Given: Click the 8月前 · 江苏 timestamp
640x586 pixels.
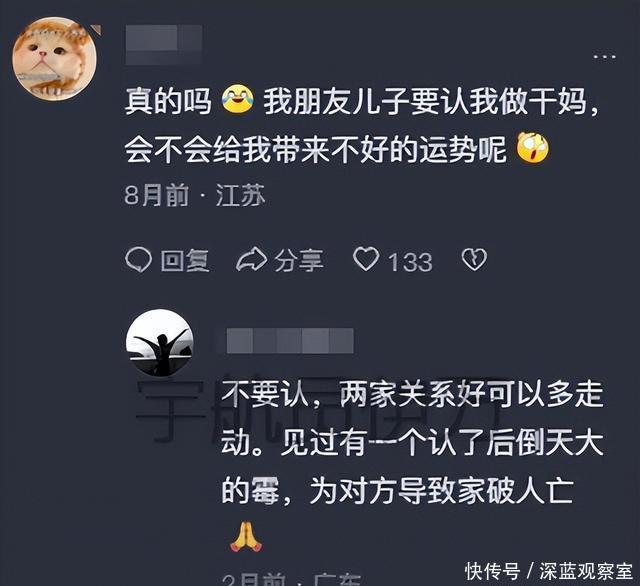Looking at the screenshot, I should click(x=195, y=195).
